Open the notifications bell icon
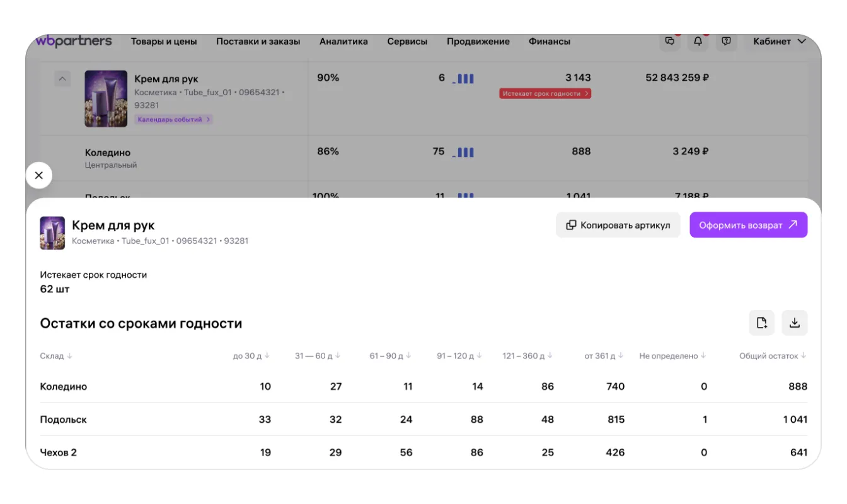Image resolution: width=847 pixels, height=504 pixels. (698, 42)
